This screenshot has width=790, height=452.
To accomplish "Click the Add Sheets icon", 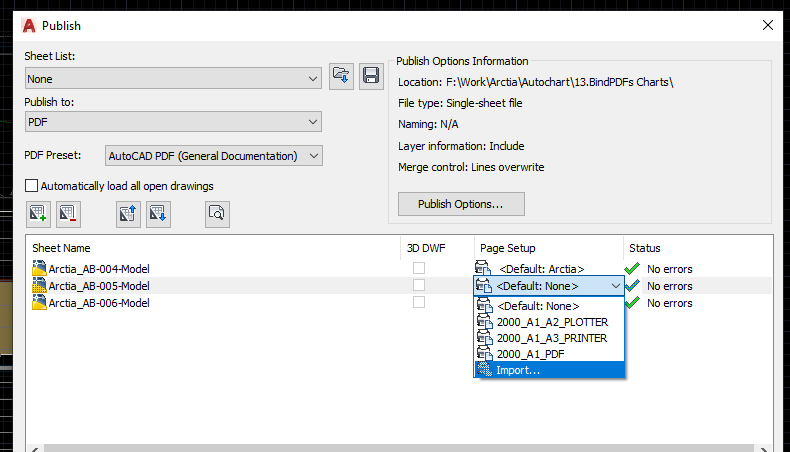I will 39,212.
